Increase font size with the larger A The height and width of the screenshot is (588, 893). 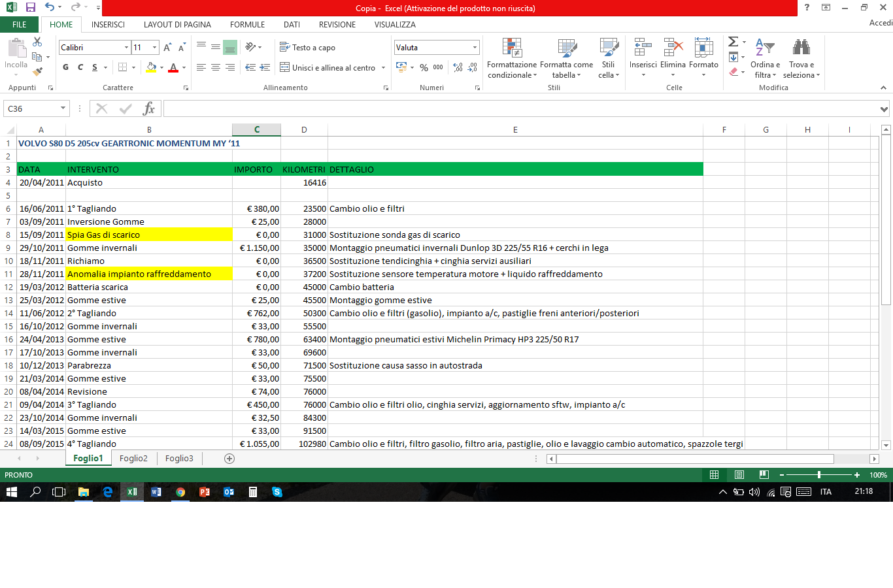(167, 48)
